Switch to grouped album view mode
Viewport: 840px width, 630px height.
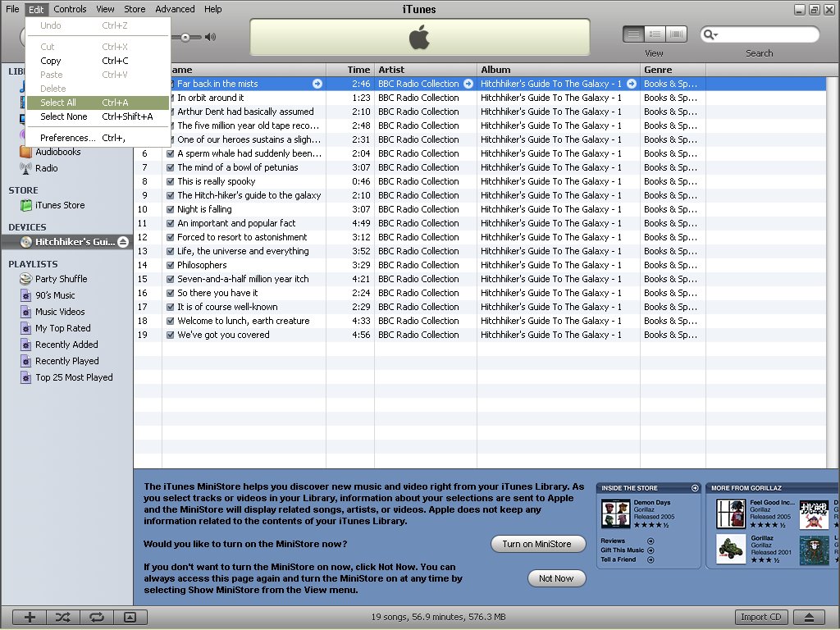point(655,34)
